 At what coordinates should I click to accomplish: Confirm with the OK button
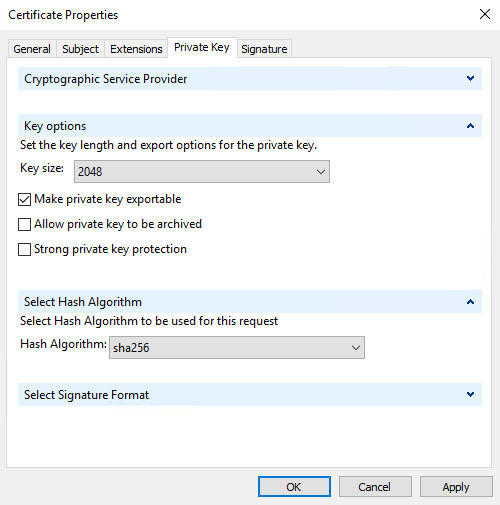294,487
